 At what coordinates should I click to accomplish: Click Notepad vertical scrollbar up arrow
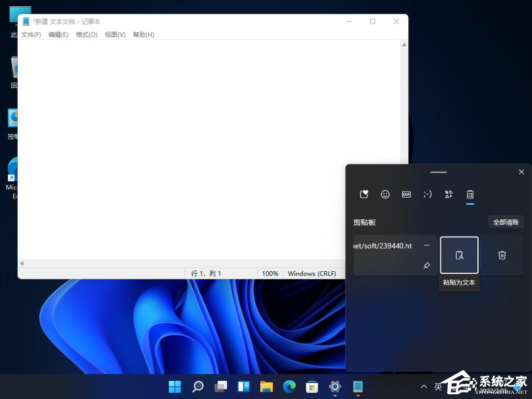(404, 45)
